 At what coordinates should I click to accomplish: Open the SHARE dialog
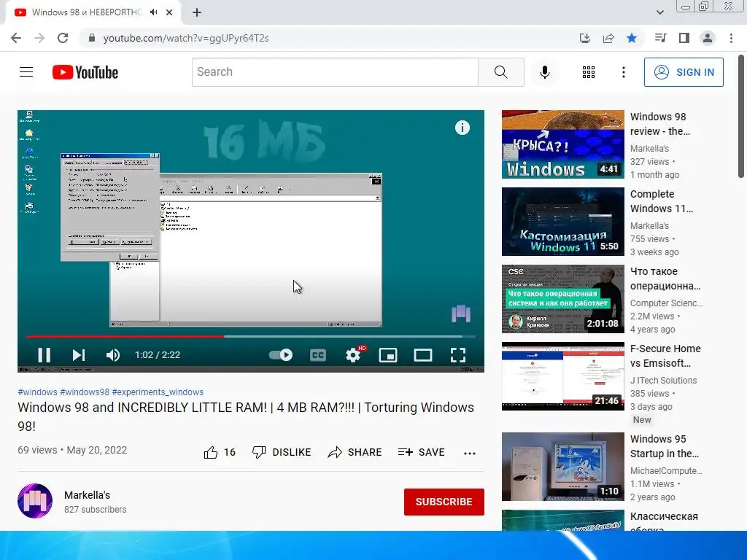(355, 452)
